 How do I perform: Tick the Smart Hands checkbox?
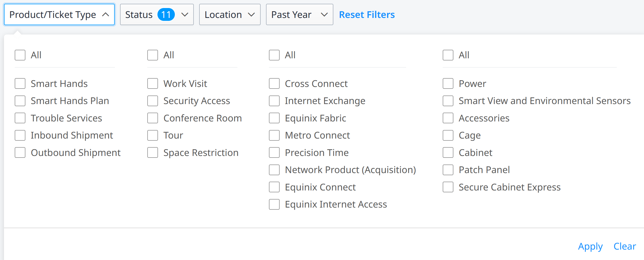coord(20,83)
